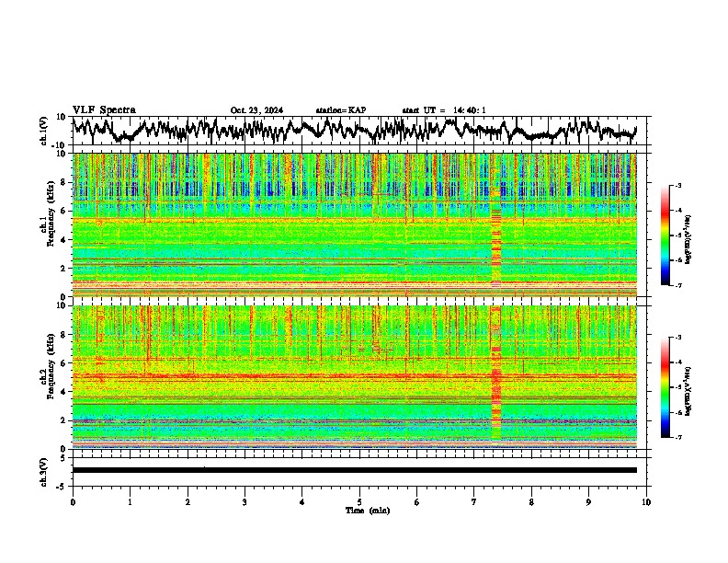Click the time axis tick label "7"

point(474,502)
